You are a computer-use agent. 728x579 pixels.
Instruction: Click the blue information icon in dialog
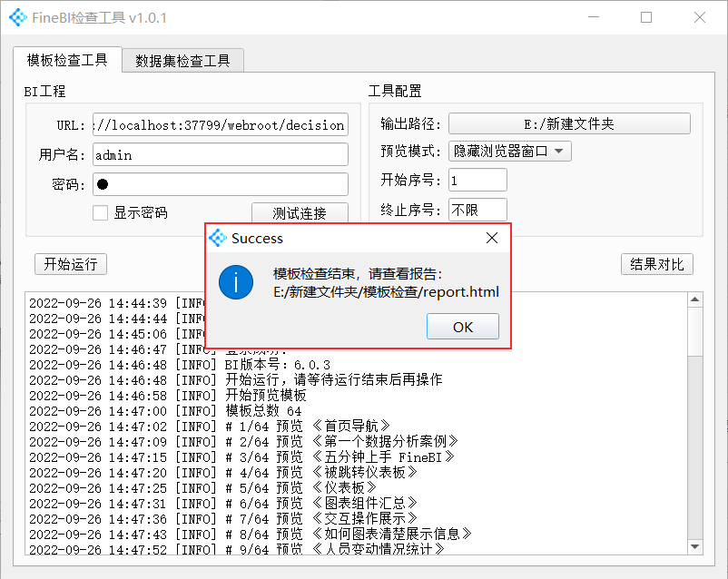(x=236, y=282)
